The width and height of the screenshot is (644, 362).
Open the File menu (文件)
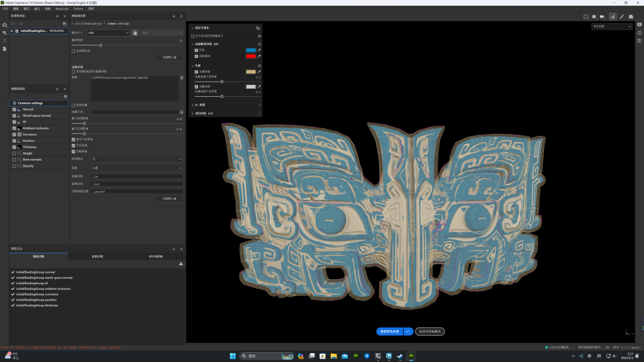click(x=5, y=9)
